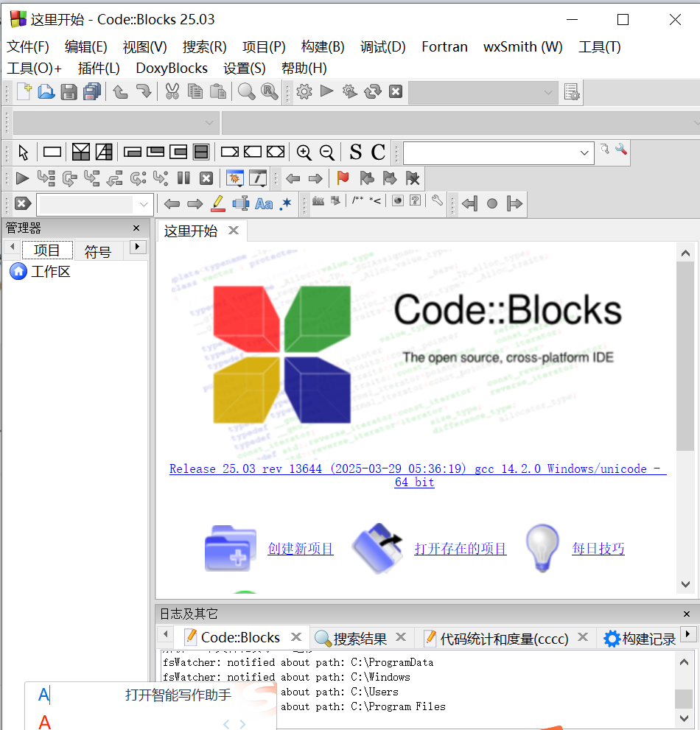This screenshot has height=730, width=700.
Task: Switch to the 符号 tab
Action: [98, 251]
